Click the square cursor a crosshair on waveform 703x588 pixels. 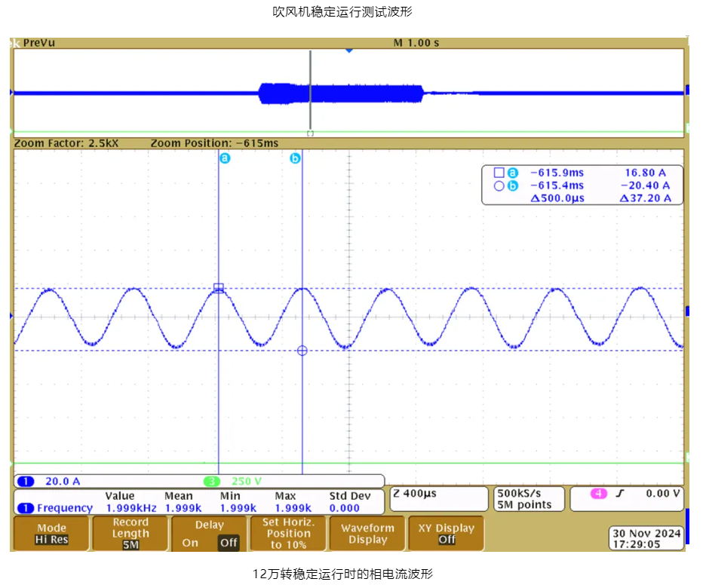219,288
